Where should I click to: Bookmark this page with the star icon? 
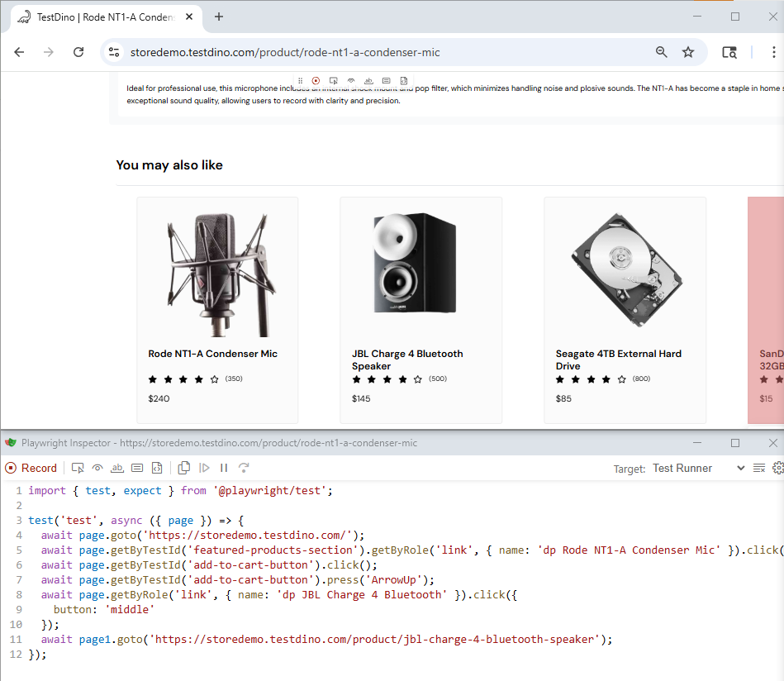click(x=688, y=52)
